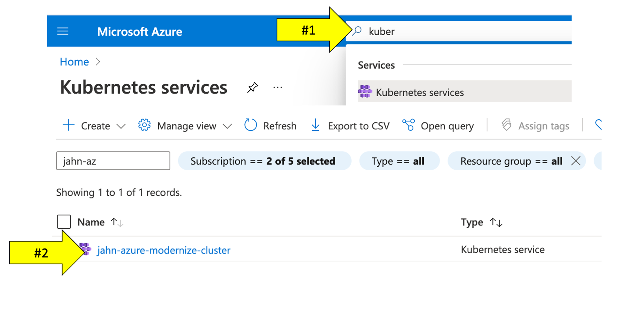Click the Manage view gear icon
The image size is (644, 314).
coord(144,125)
